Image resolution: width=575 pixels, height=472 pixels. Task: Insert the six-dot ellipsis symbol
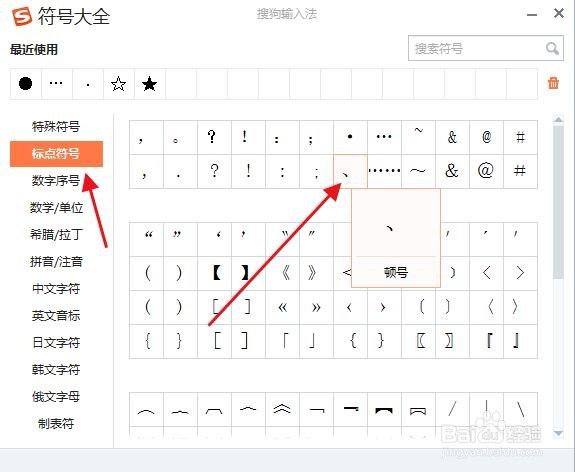click(384, 171)
